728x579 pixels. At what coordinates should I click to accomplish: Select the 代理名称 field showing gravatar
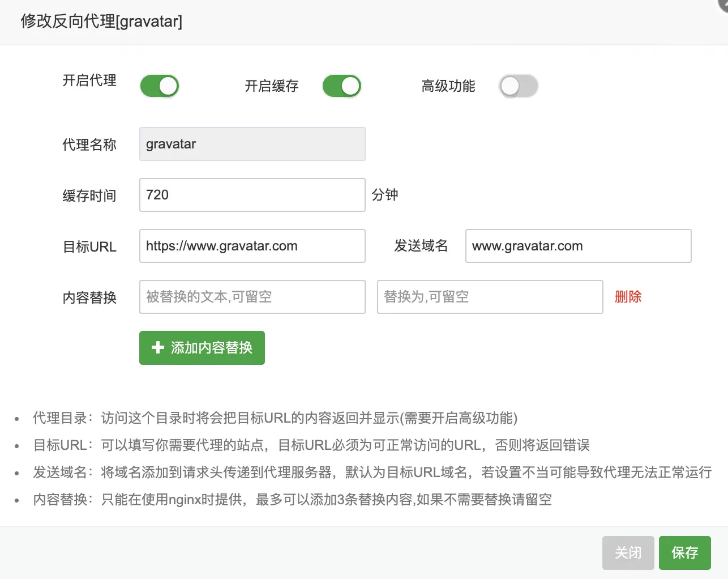252,144
